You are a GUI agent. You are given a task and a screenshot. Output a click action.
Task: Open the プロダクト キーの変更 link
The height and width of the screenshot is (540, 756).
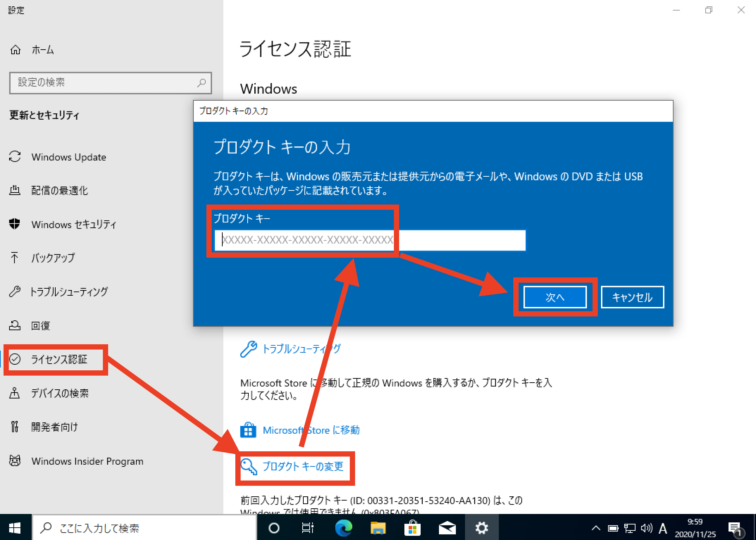pyautogui.click(x=303, y=467)
